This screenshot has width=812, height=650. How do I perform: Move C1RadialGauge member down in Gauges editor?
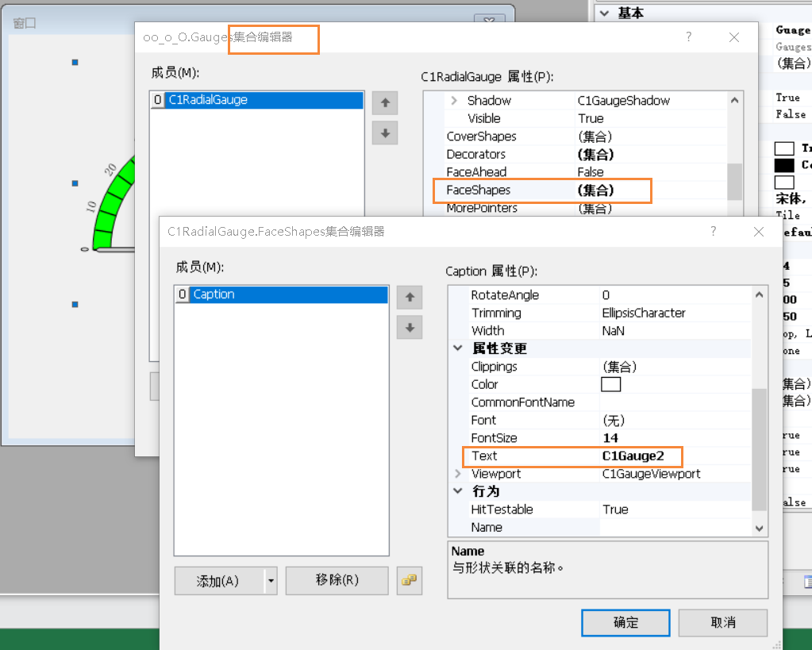pos(385,133)
